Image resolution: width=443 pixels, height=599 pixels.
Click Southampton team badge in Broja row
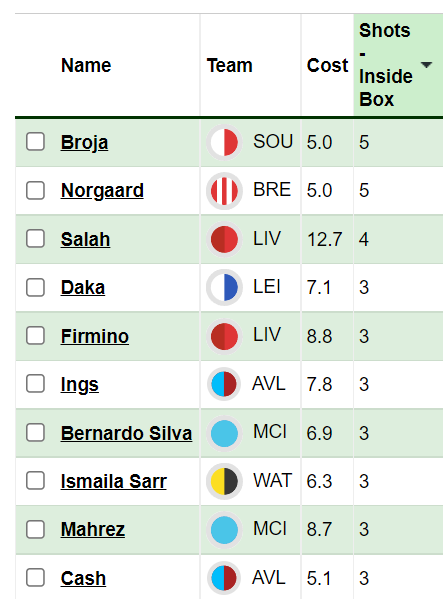click(x=224, y=142)
